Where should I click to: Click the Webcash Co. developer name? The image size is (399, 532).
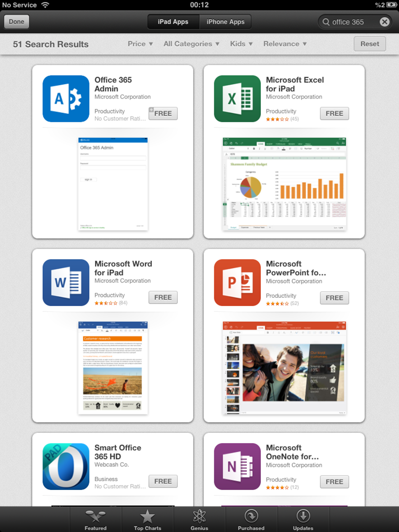[x=111, y=465]
